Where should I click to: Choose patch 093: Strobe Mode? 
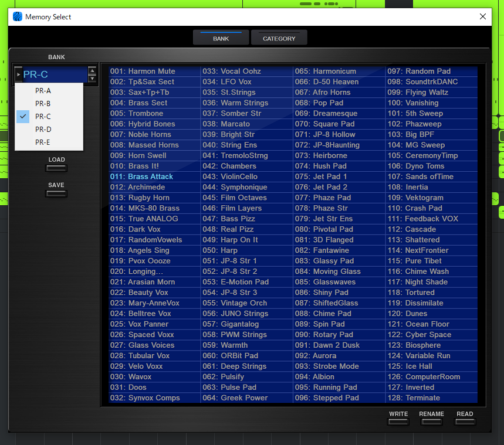[x=339, y=366]
